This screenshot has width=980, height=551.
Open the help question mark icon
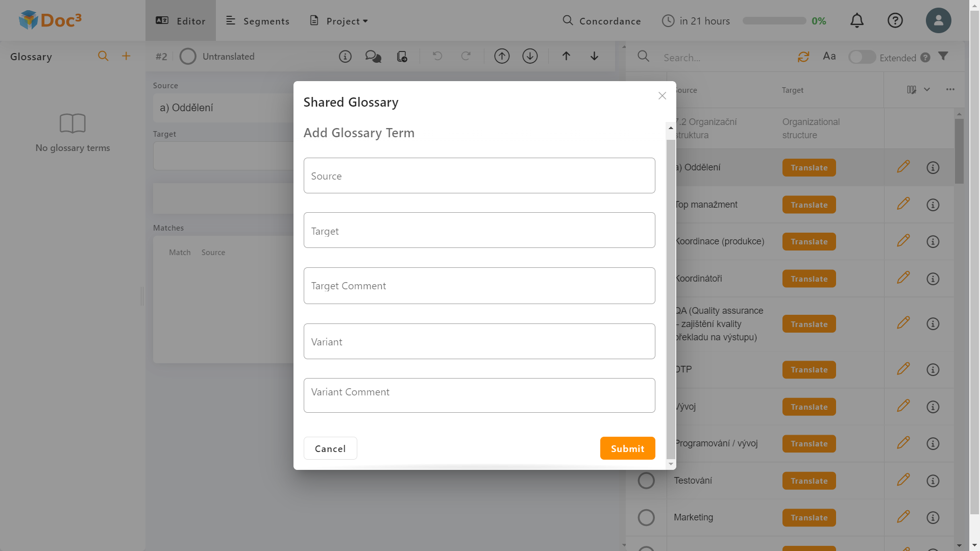895,20
